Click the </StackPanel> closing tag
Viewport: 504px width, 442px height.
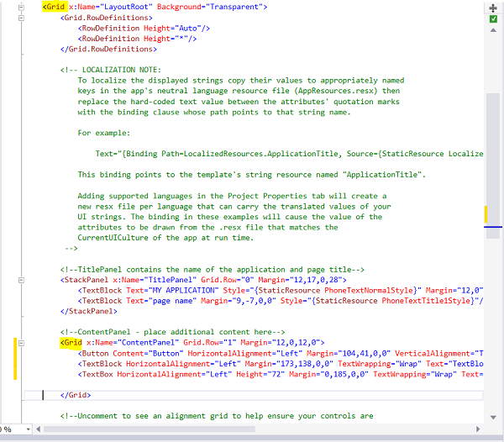click(89, 312)
